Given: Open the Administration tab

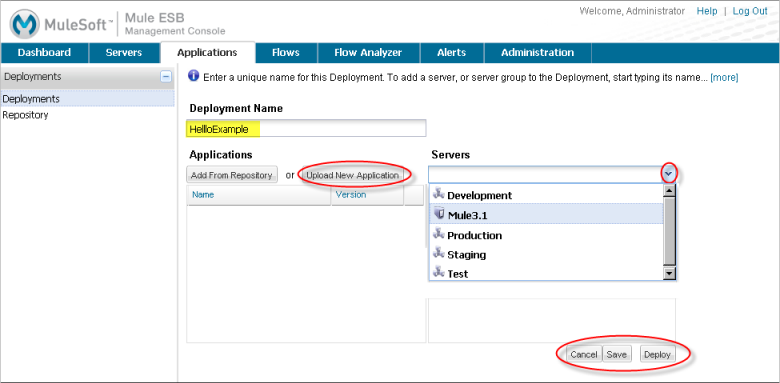Looking at the screenshot, I should [538, 52].
